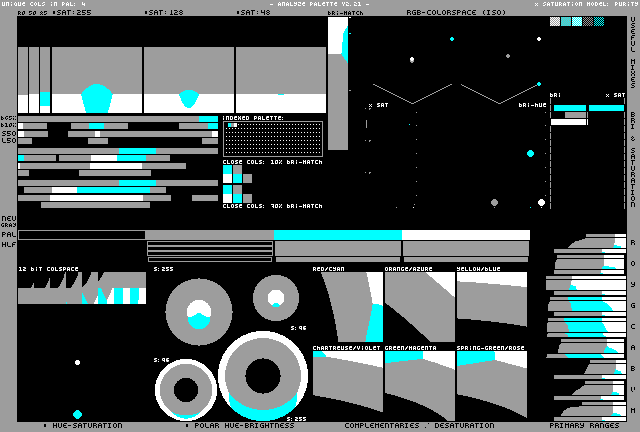Image resolution: width=640 pixels, height=432 pixels.
Task: Select the Spring-Green/Rose panel
Action: tap(491, 385)
